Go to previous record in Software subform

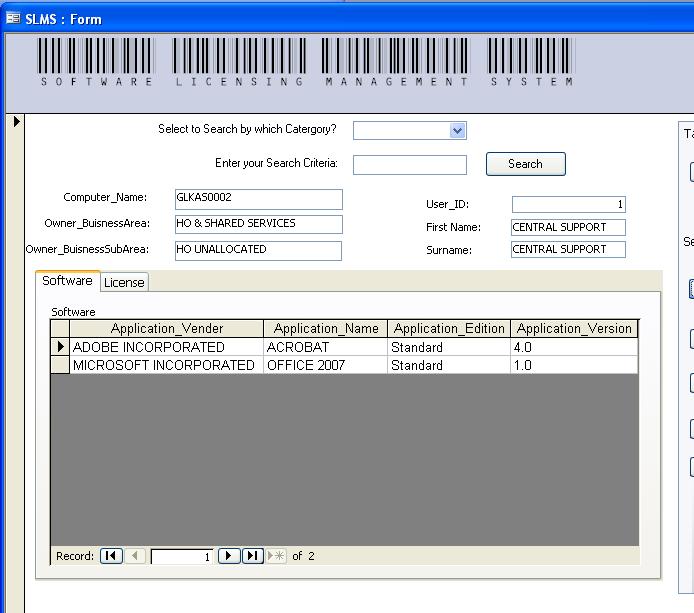tap(135, 555)
